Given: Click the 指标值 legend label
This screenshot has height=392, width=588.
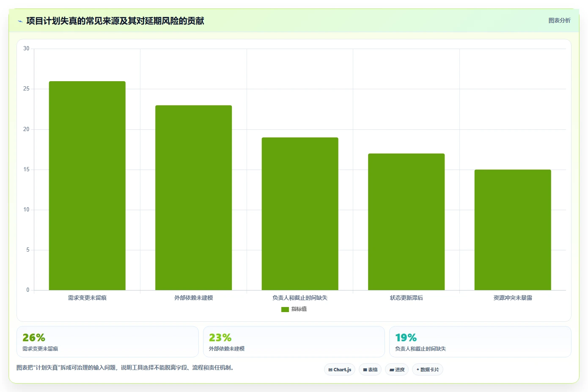Looking at the screenshot, I should [299, 309].
